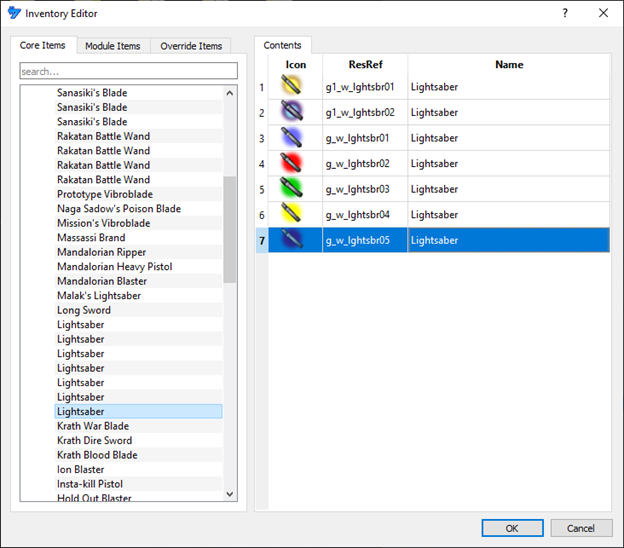Image resolution: width=624 pixels, height=548 pixels.
Task: Select row header number 7
Action: click(262, 240)
